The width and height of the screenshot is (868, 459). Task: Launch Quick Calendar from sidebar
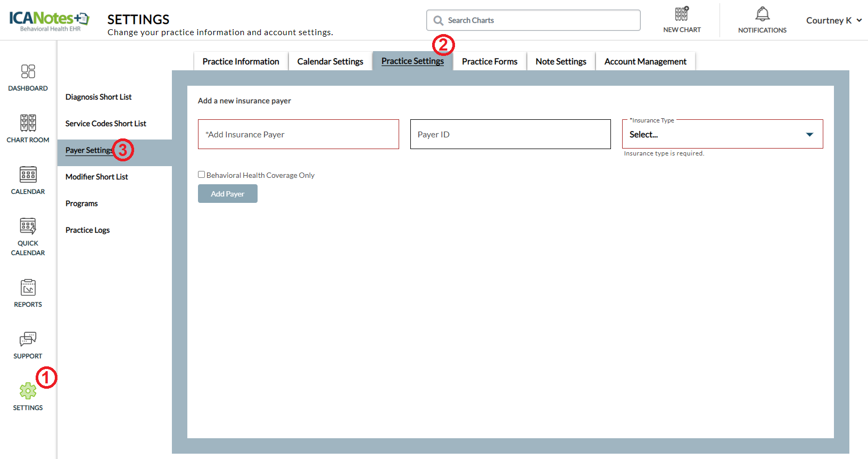coord(28,226)
